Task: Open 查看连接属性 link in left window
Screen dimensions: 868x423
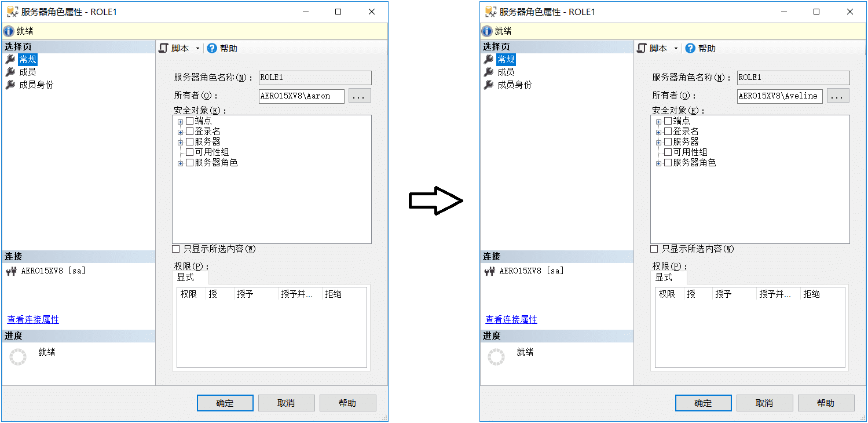Action: tap(33, 320)
